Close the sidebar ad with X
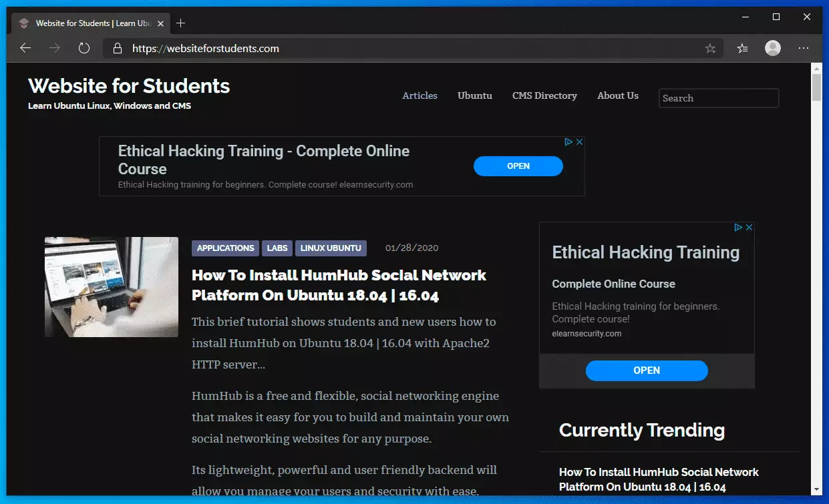The height and width of the screenshot is (504, 829). coord(750,227)
